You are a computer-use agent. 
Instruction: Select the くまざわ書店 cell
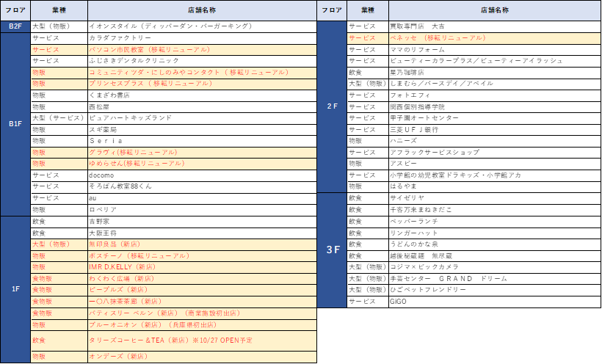pyautogui.click(x=203, y=95)
